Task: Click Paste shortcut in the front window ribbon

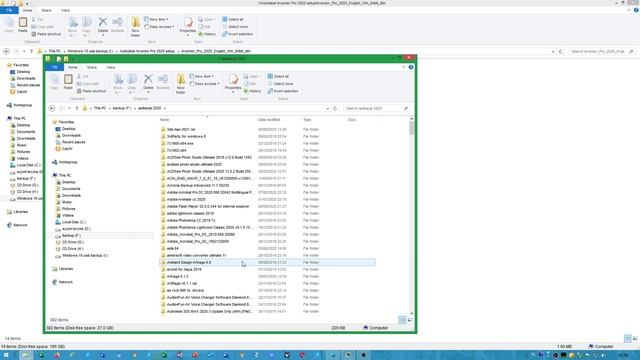Action: point(91,91)
